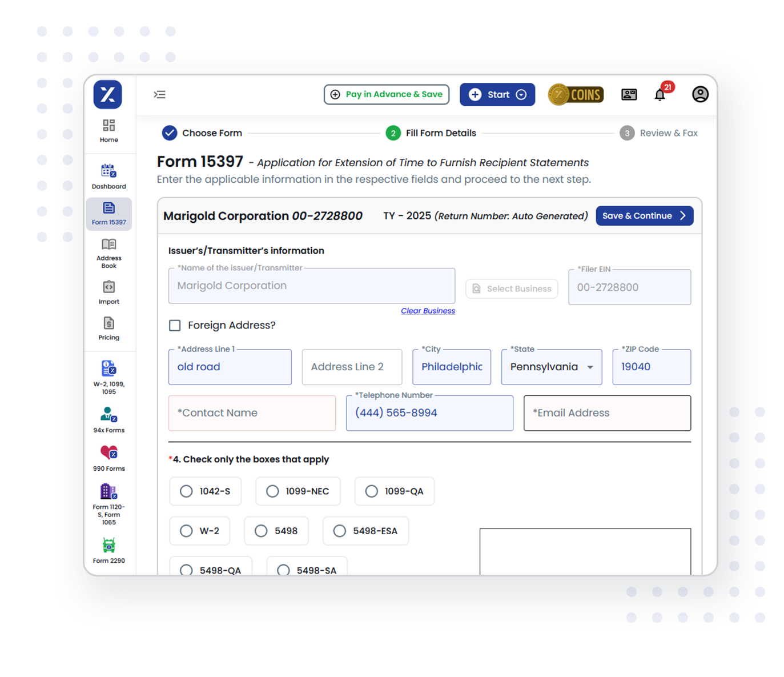Click the Clear Business link
Viewport: 784px width, 677px height.
[428, 310]
